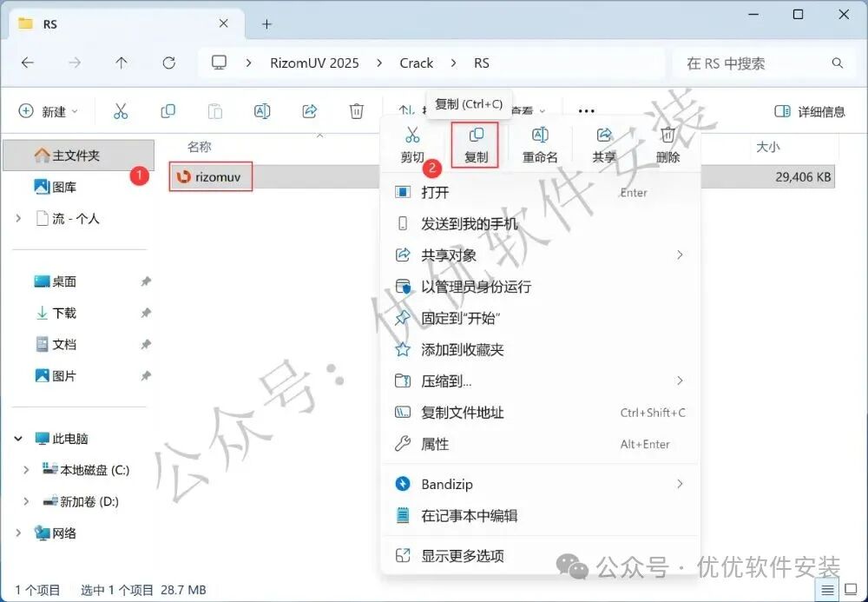Click the Cut icon in the toolbar

[121, 111]
